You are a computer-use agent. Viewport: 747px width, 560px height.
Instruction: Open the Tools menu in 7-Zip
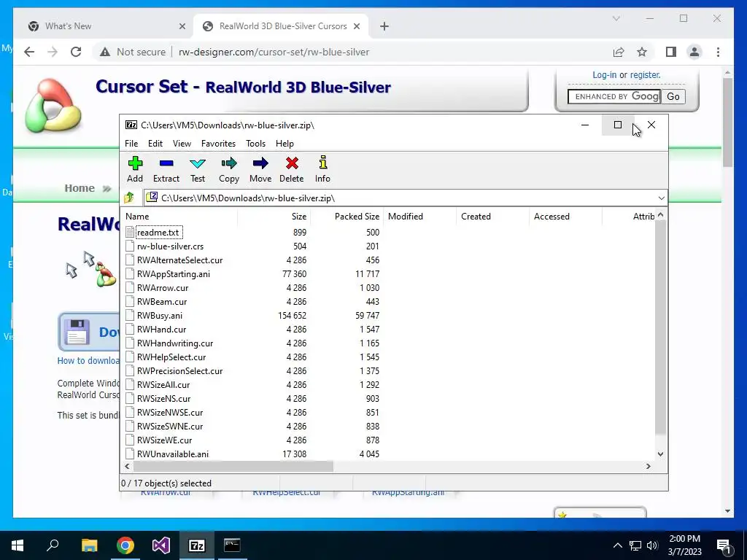(255, 144)
